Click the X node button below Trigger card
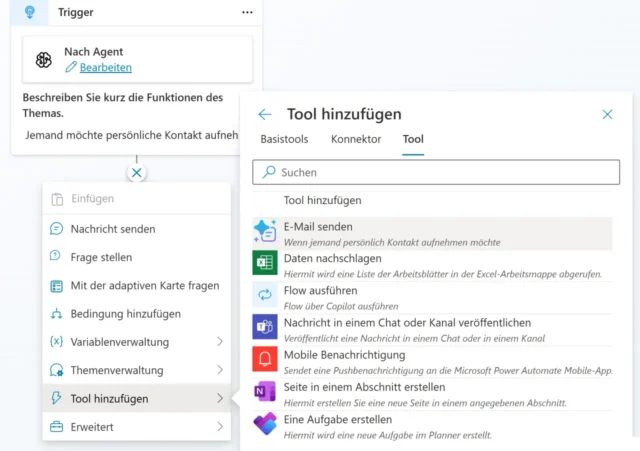 [137, 173]
